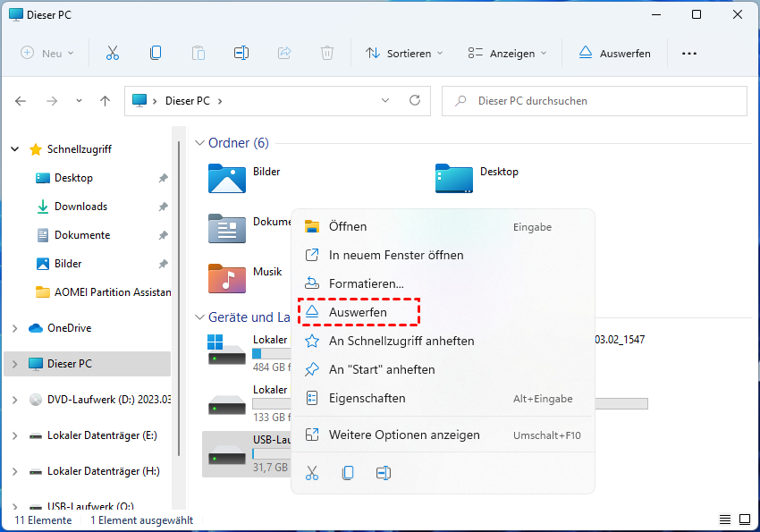
Task: Expand the Dieser PC tree node
Action: [15, 364]
